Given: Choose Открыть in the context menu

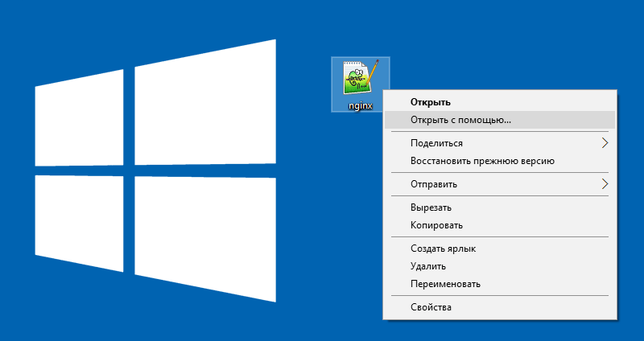Looking at the screenshot, I should point(500,102).
